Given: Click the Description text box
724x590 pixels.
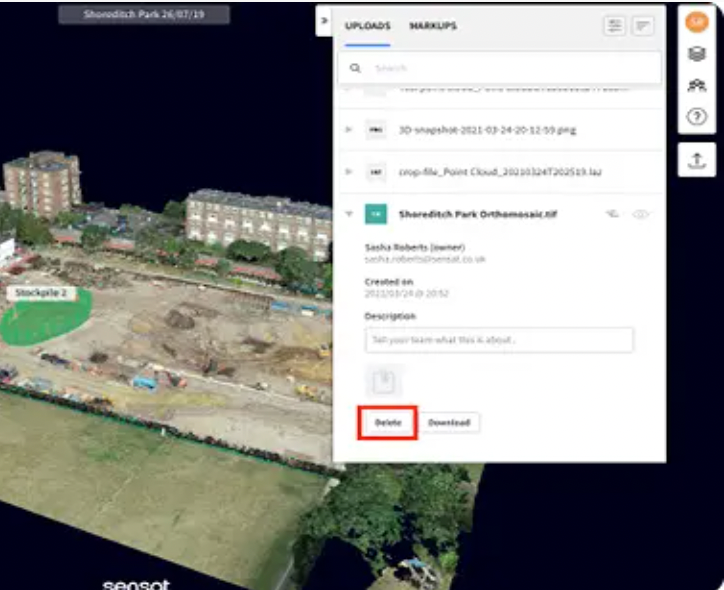Looking at the screenshot, I should (499, 340).
